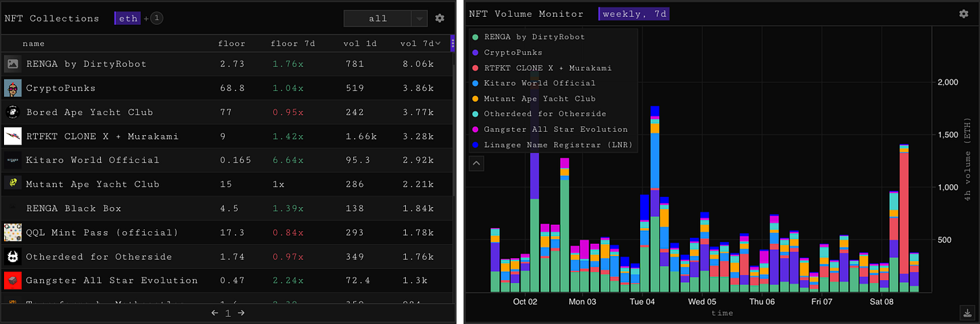Viewport: 980px width, 324px height.
Task: Open the 'all' filter dropdown
Action: click(385, 18)
